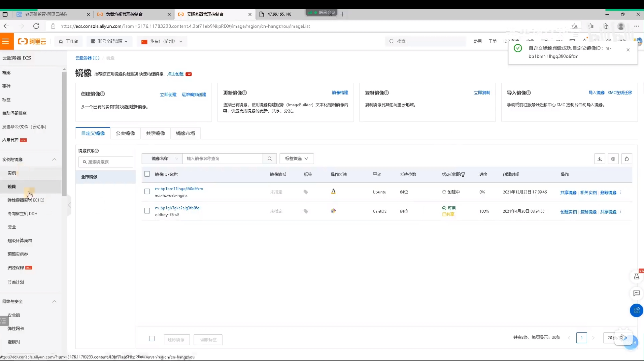Click 创建实例 for the CentOS image
The height and width of the screenshot is (361, 644).
[568, 212]
